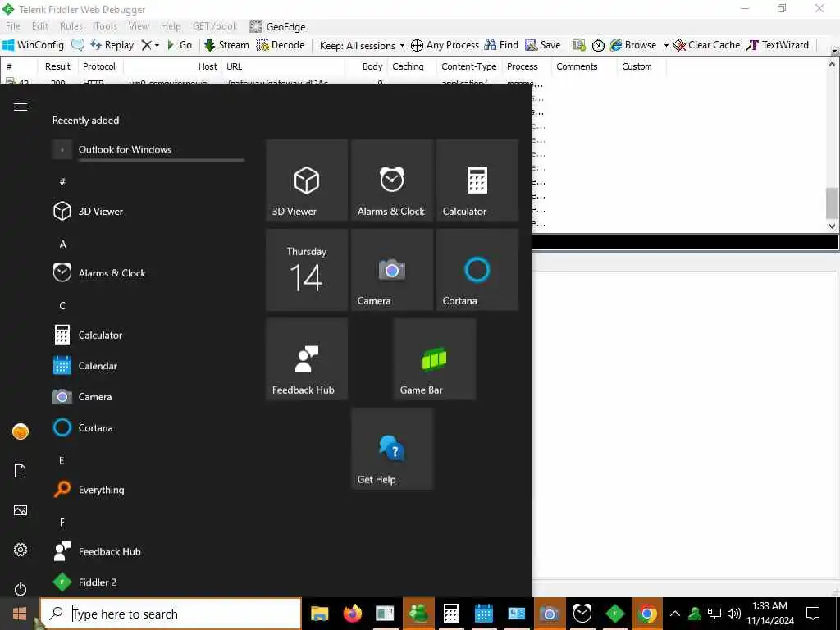Click the Replay button in Fiddler
The height and width of the screenshot is (630, 840).
(112, 45)
